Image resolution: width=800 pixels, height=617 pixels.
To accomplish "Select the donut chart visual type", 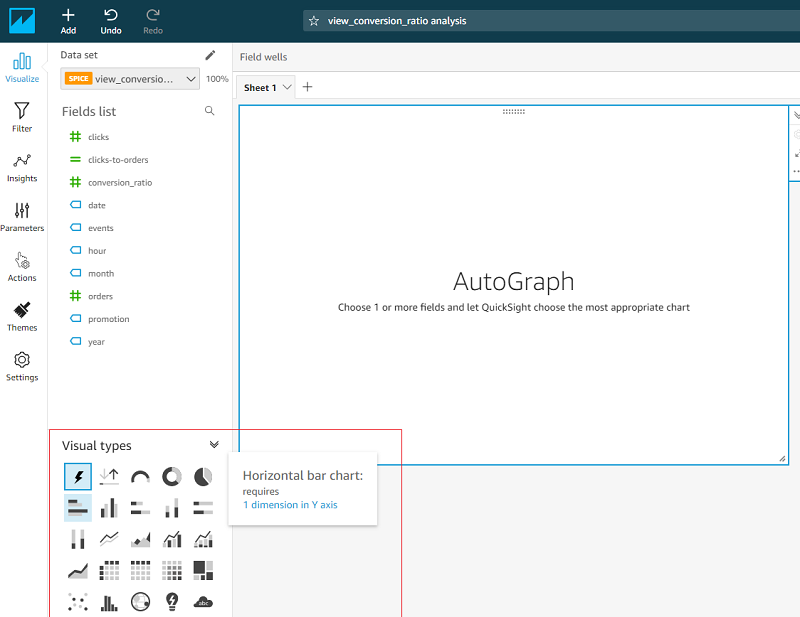I will coord(172,476).
